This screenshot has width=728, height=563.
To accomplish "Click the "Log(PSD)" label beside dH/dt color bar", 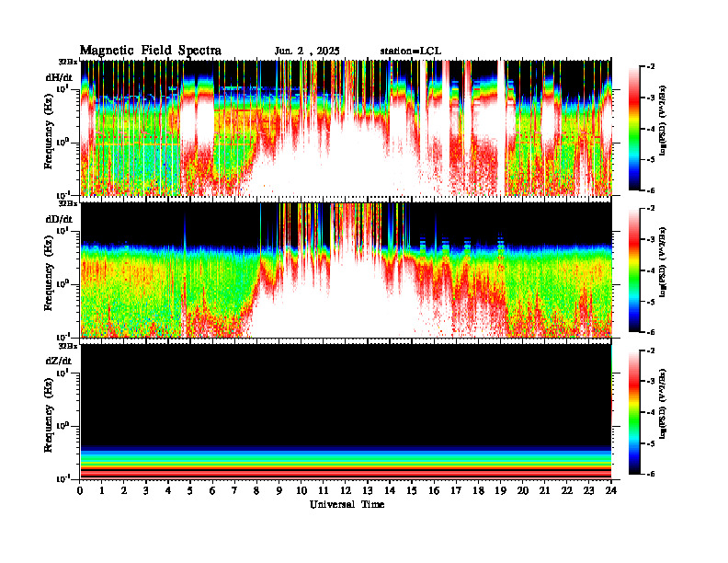I will pyautogui.click(x=664, y=137).
